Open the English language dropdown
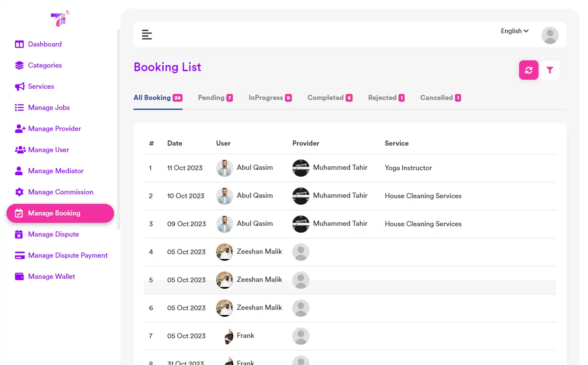Image resolution: width=588 pixels, height=365 pixels. pos(514,31)
